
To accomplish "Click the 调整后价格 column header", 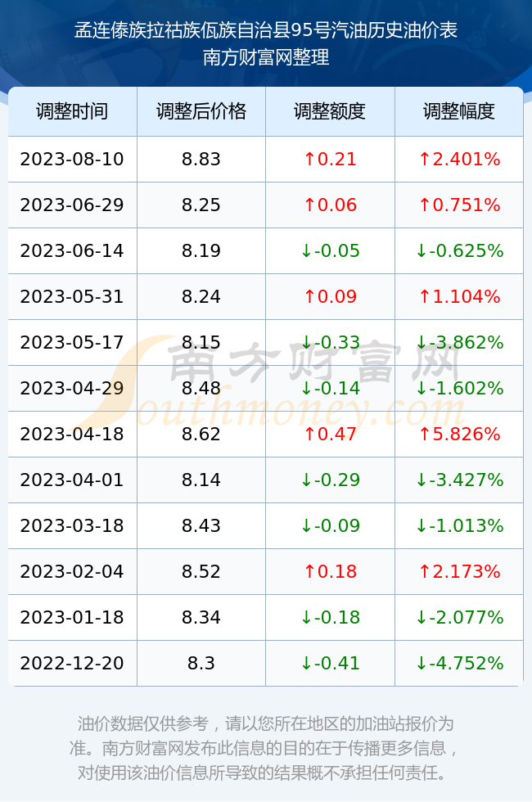I will (201, 111).
